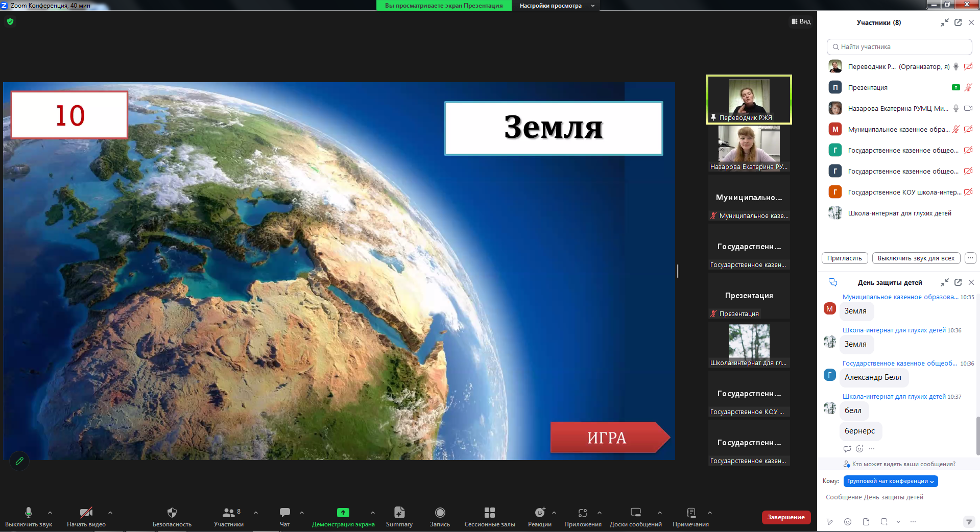Expand audio options arrow beside microphone
This screenshot has width=980, height=532.
pos(50,512)
